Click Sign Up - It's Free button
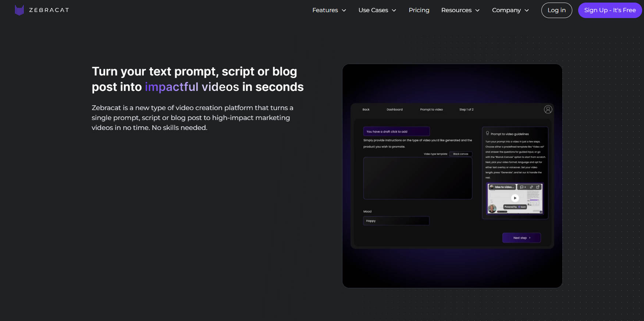 [609, 10]
